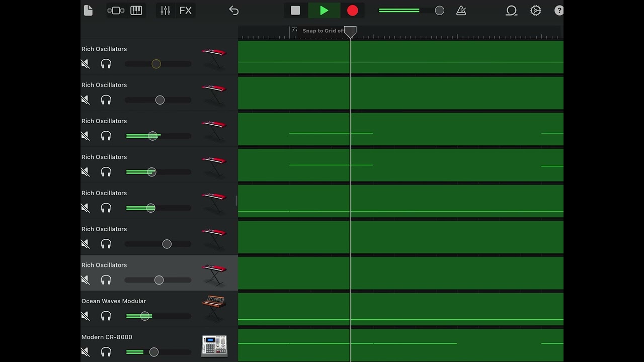Screen dimensions: 644x362
Task: Select the Modern CR-8000 drum machine icon
Action: (214, 346)
